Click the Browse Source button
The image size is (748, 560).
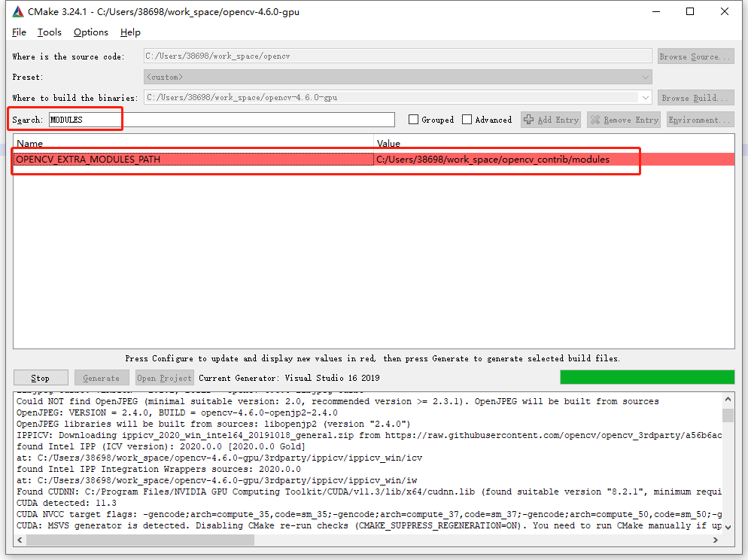[695, 56]
